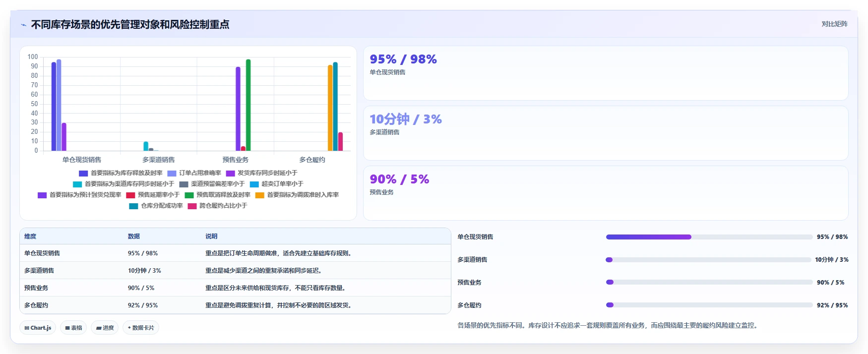The width and height of the screenshot is (868, 354).
Task: Toggle the 首要指标为库存释放及时率 legend item
Action: coord(121,173)
